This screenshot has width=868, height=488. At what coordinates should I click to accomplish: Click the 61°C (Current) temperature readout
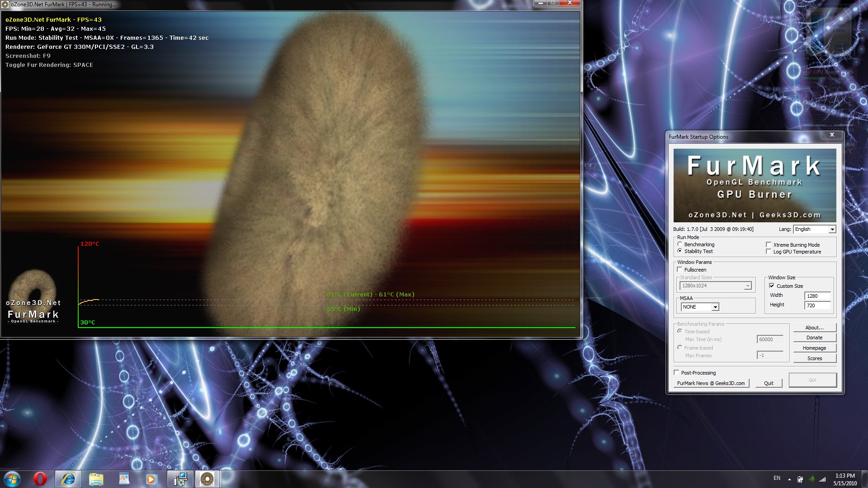coord(349,295)
